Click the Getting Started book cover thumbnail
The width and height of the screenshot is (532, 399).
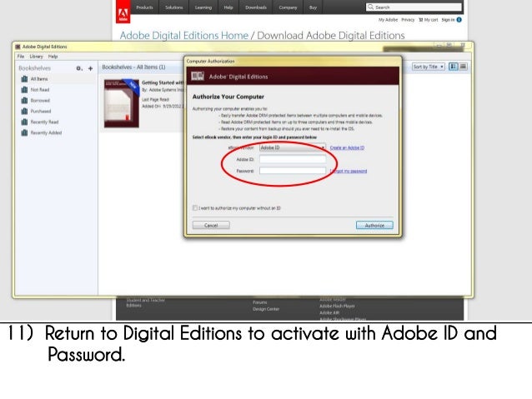122,103
